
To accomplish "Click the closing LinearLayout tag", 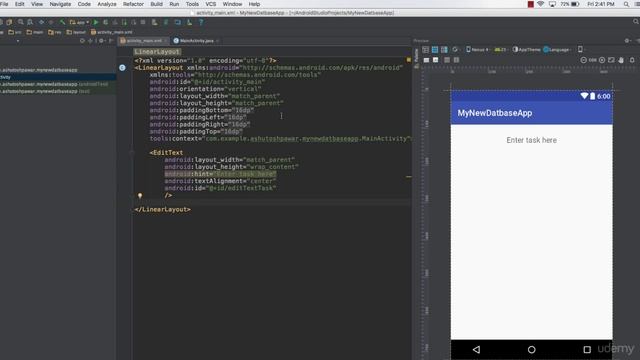I will tap(162, 209).
